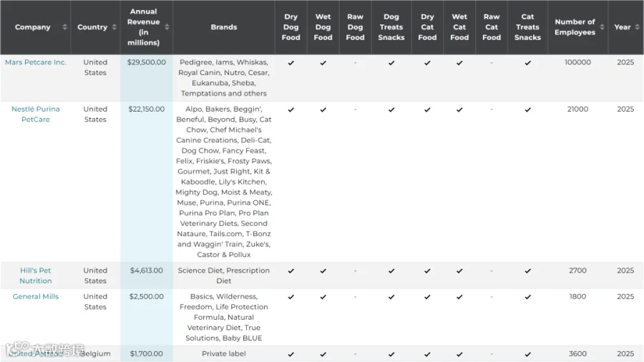Open General Mills company link
The width and height of the screenshot is (644, 362).
36,296
